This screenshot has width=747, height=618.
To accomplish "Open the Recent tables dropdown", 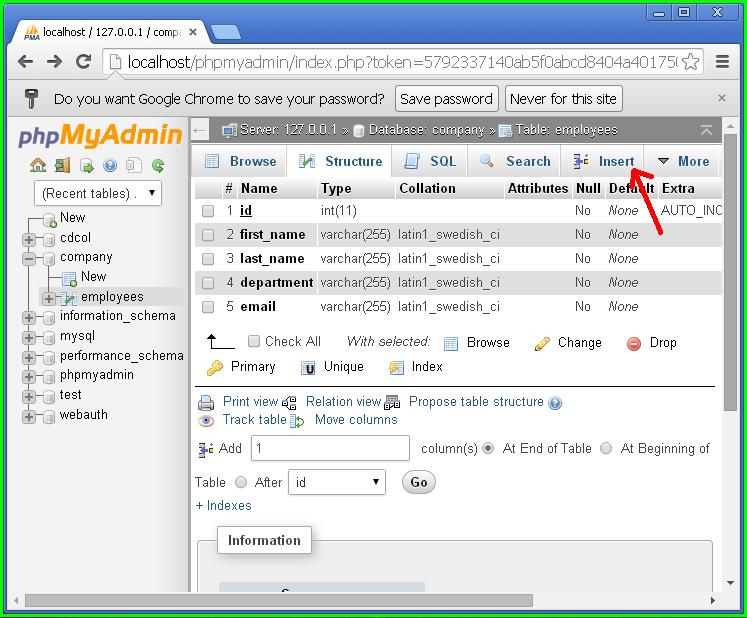I will coord(98,193).
